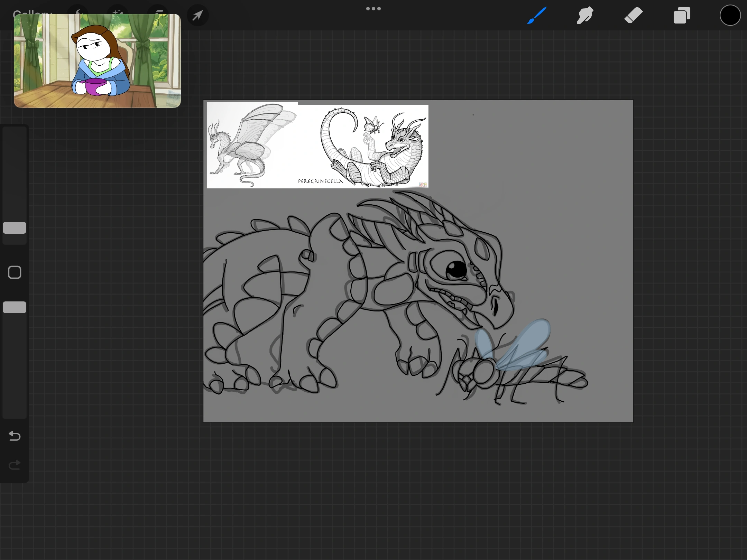Viewport: 747px width, 560px height.
Task: Tap the undo arrow in the sidebar
Action: point(14,436)
